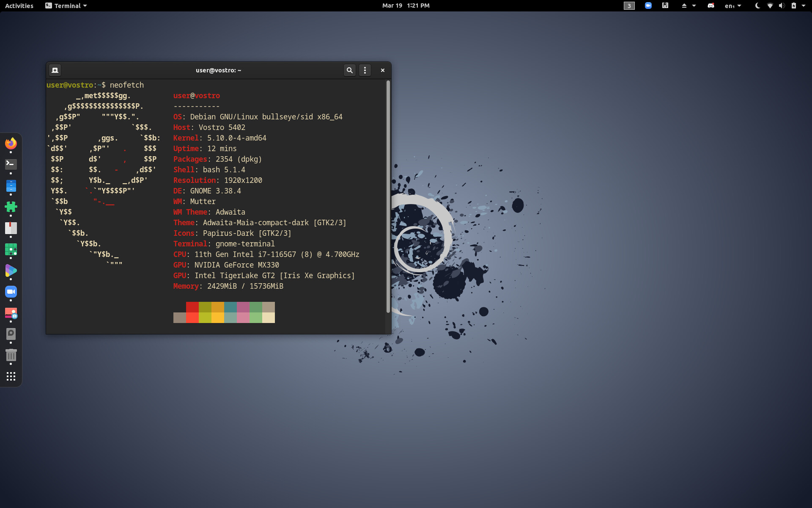This screenshot has height=508, width=812.
Task: Click the 'DE: GNOME 3.38.4' line
Action: [x=207, y=191]
